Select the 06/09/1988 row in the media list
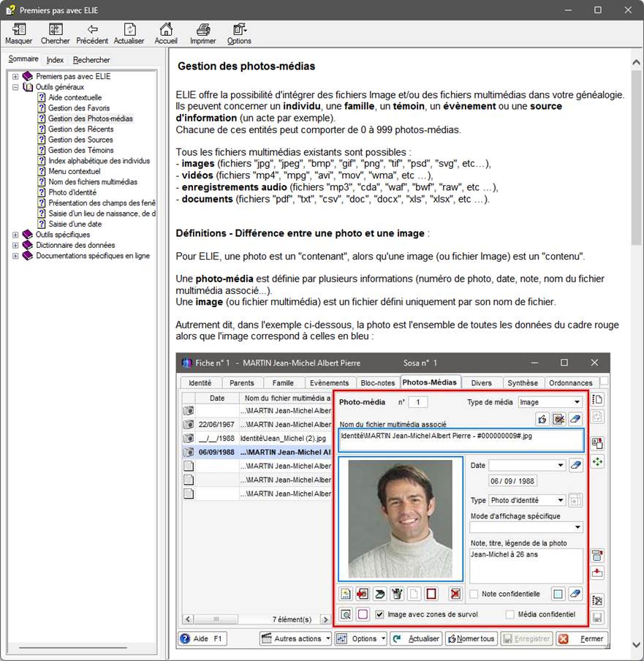 point(257,452)
